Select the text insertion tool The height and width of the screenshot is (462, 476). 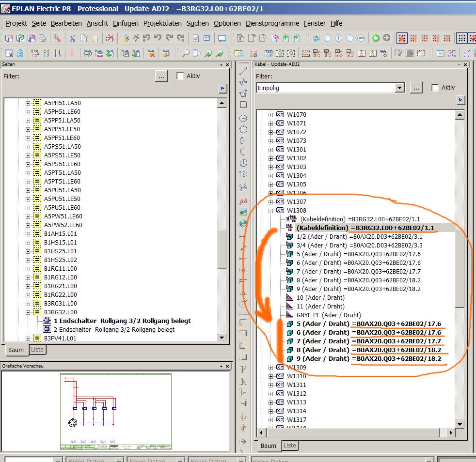(243, 201)
